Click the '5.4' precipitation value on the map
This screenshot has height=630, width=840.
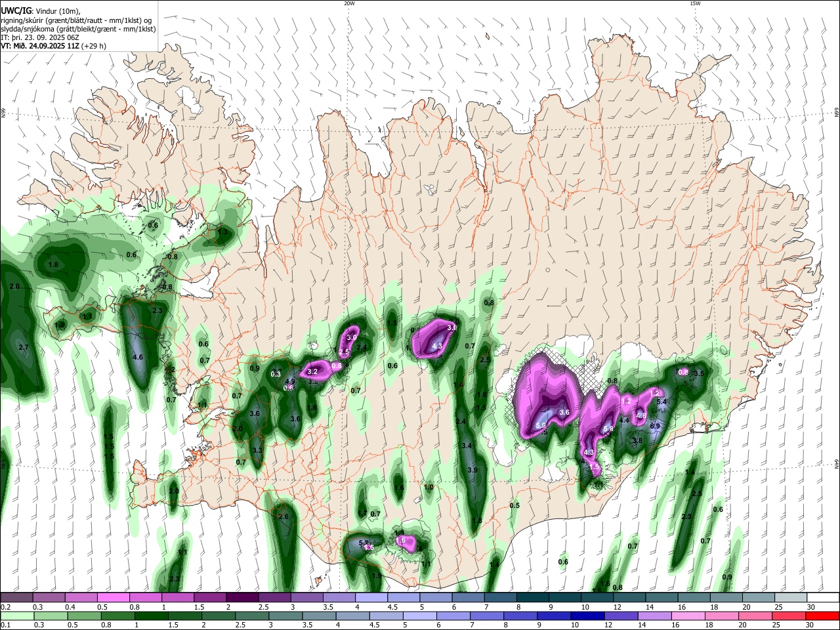click(x=661, y=402)
